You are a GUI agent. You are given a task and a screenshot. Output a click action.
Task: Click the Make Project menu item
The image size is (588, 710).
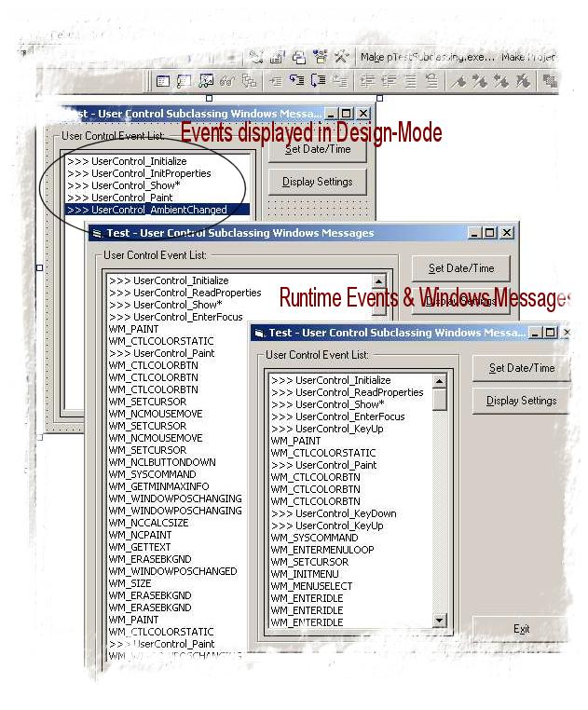[528, 57]
